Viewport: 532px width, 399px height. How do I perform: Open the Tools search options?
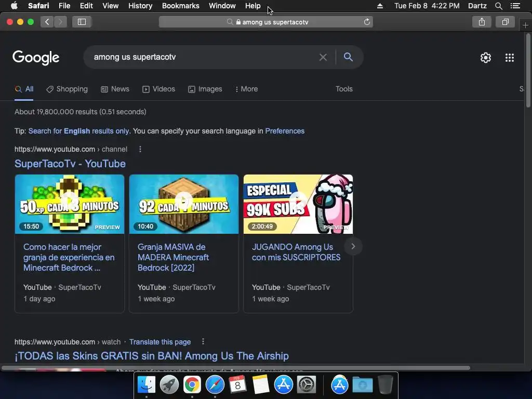pyautogui.click(x=344, y=89)
